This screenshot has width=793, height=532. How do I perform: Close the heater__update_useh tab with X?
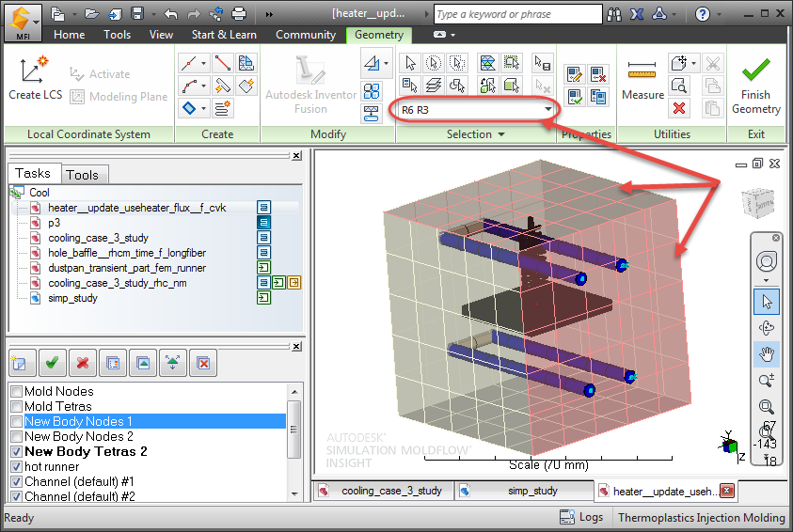pyautogui.click(x=727, y=491)
